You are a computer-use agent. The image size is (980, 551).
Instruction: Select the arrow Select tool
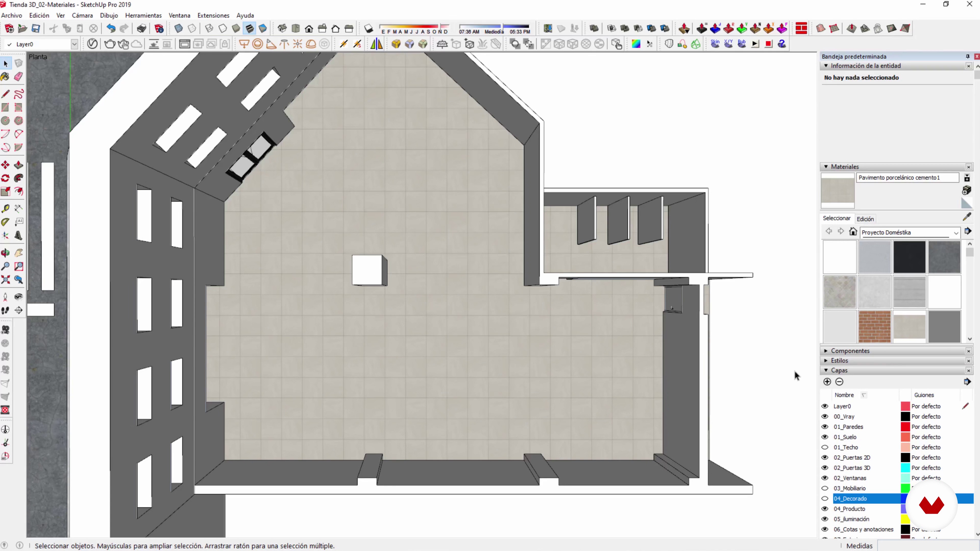click(5, 64)
